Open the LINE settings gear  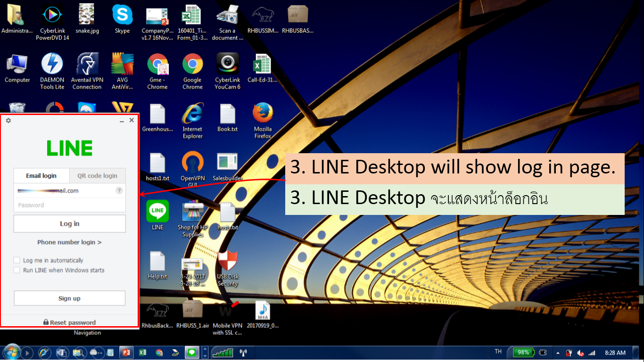[x=8, y=120]
